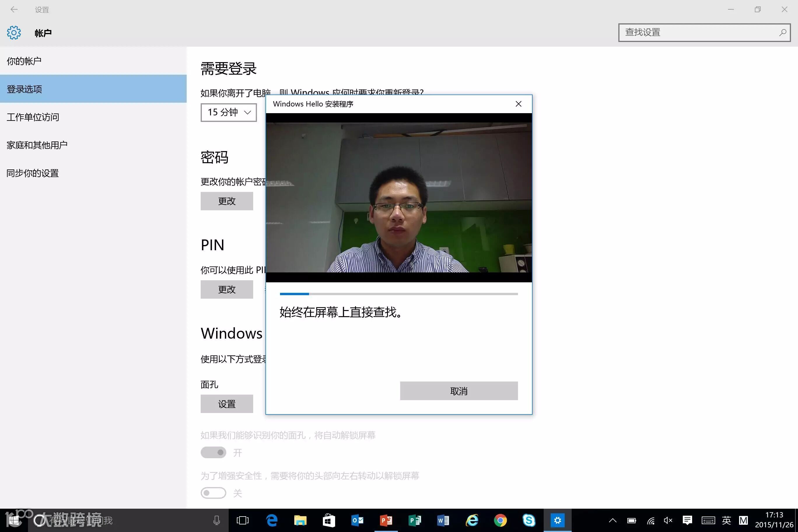798x532 pixels.
Task: Click the back arrow in the title bar
Action: pyautogui.click(x=14, y=10)
